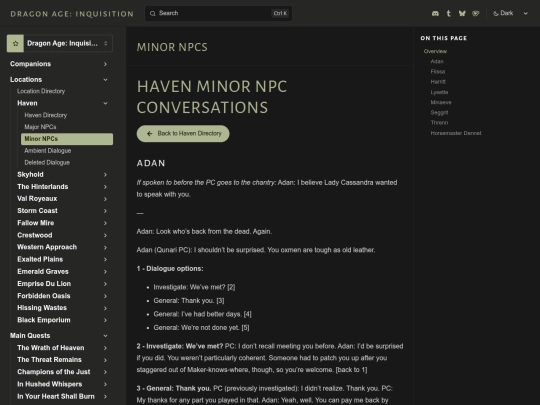Open the Discord icon link in header
Screen dimensions: 540x405
(x=435, y=13)
